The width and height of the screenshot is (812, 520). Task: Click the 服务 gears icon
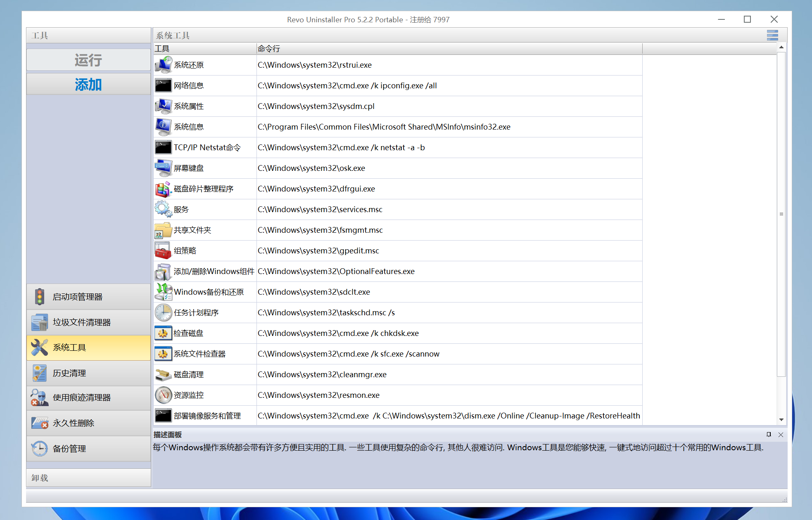[x=164, y=210]
